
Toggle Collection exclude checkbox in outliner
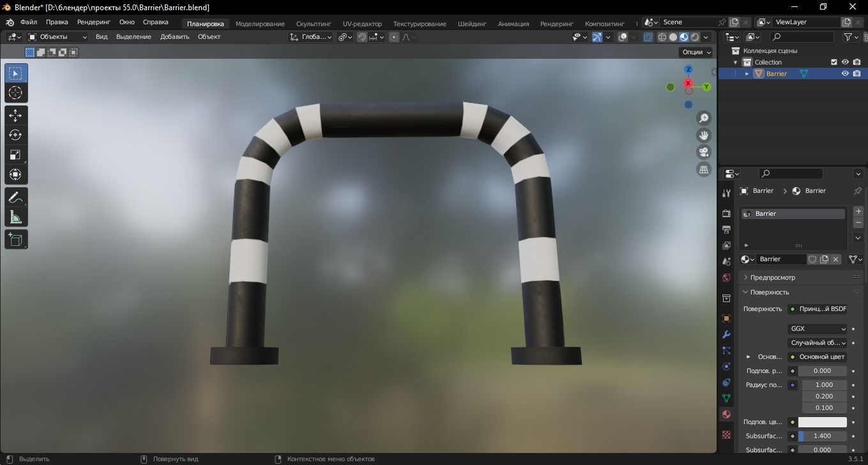[x=834, y=62]
